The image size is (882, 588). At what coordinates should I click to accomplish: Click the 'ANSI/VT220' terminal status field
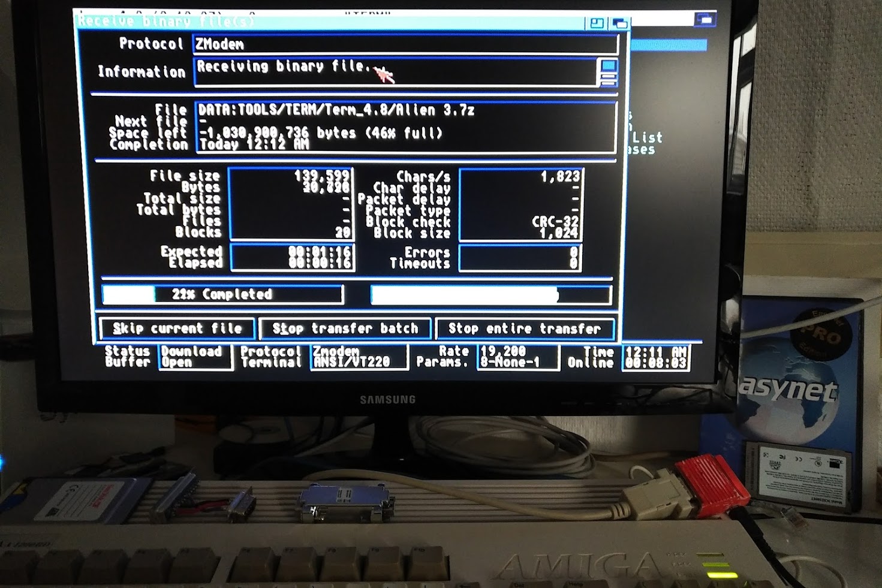click(352, 363)
